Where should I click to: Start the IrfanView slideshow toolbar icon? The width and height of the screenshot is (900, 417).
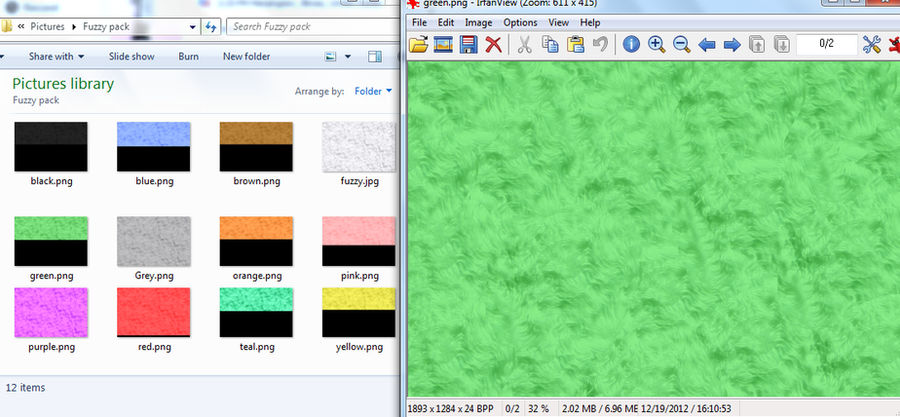pos(444,45)
